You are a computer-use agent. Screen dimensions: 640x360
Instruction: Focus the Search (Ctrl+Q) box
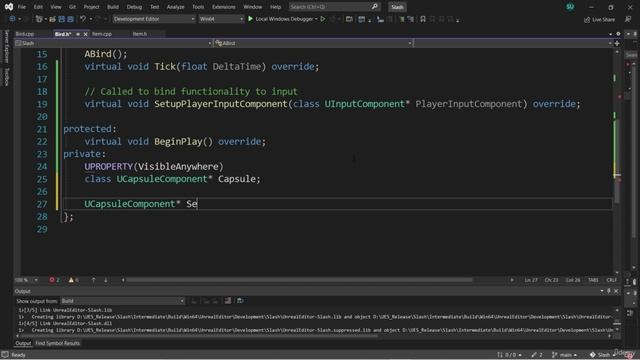(334, 7)
